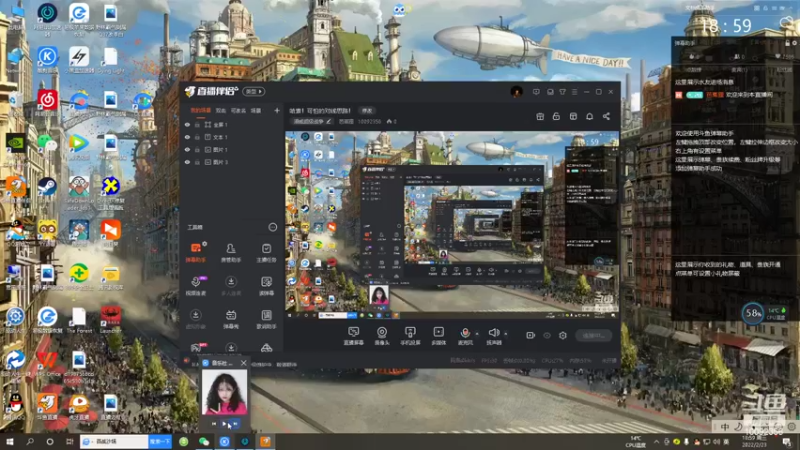
Task: Open the 主播任务 tool
Action: tap(266, 252)
